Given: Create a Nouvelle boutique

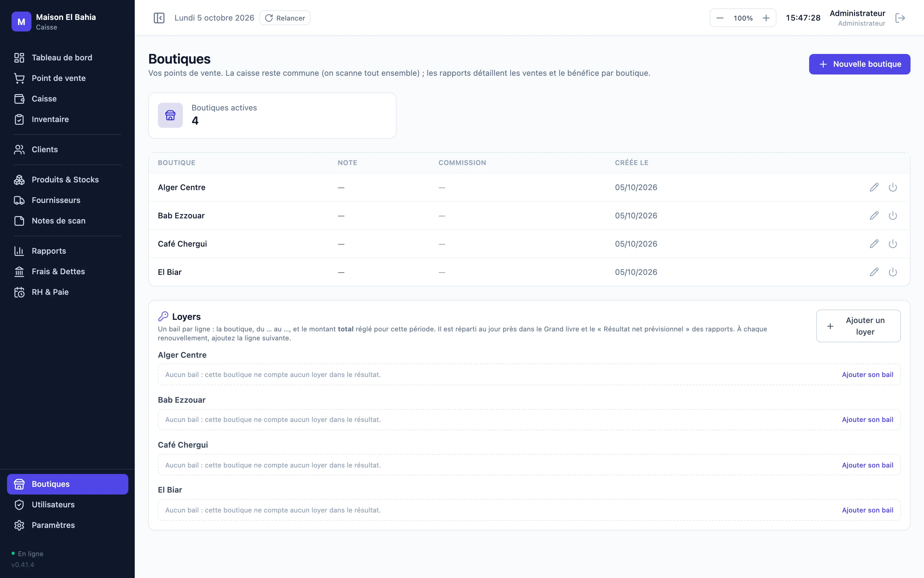Looking at the screenshot, I should click(860, 64).
